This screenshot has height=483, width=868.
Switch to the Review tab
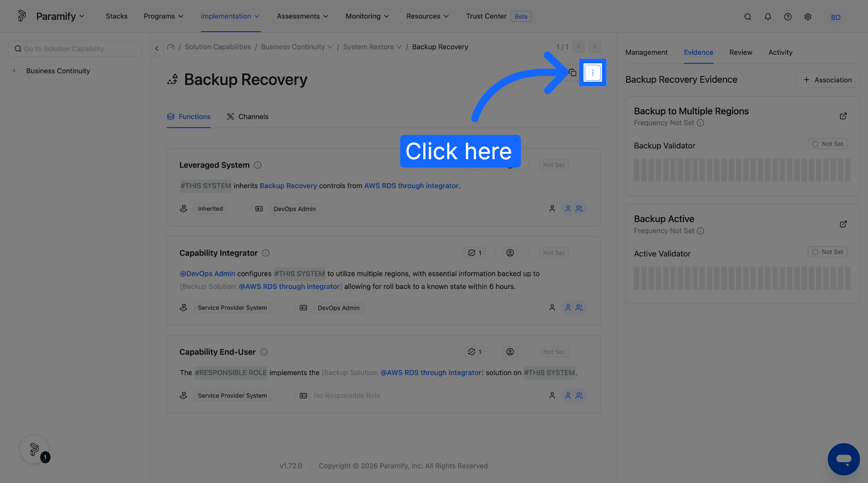coord(741,52)
